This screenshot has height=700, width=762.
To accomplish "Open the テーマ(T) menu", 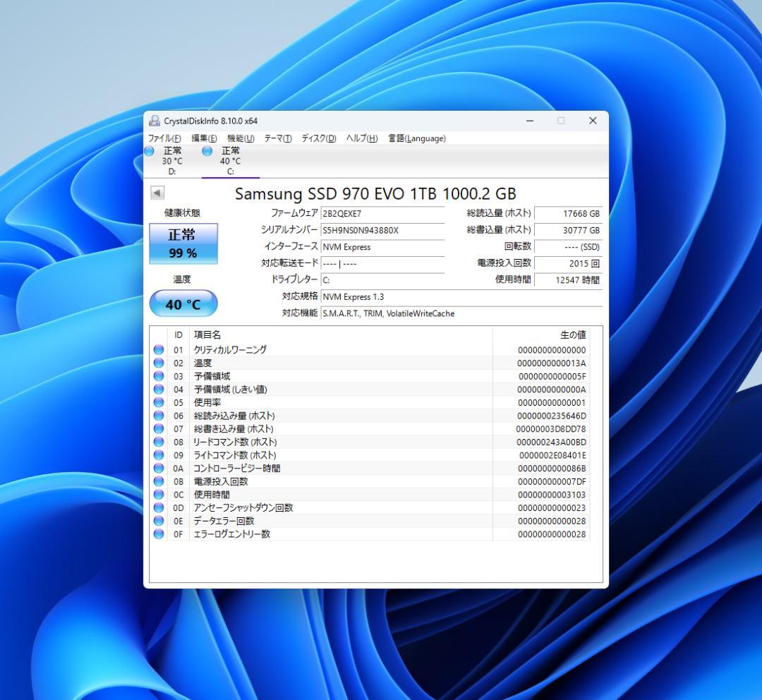I will [278, 138].
